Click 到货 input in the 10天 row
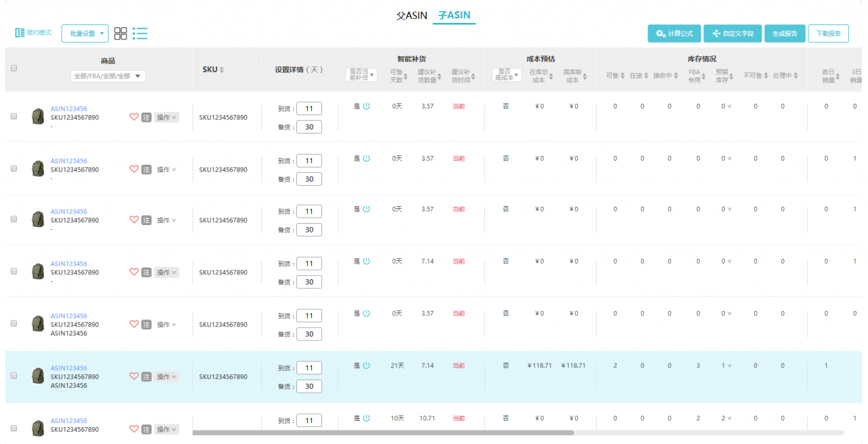 pos(309,421)
